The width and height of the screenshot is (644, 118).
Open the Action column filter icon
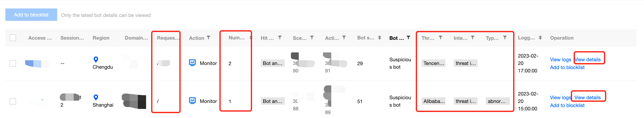tap(208, 38)
